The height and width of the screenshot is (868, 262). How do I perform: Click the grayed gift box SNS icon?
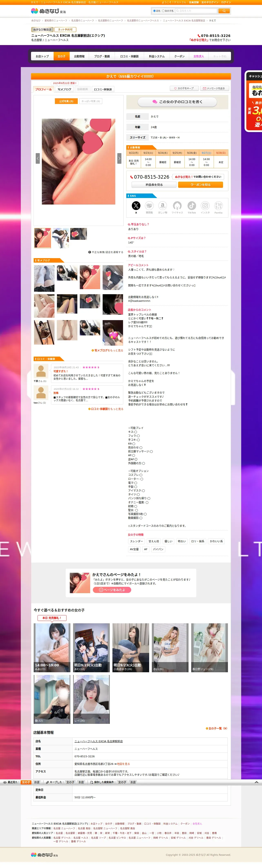pos(149,206)
